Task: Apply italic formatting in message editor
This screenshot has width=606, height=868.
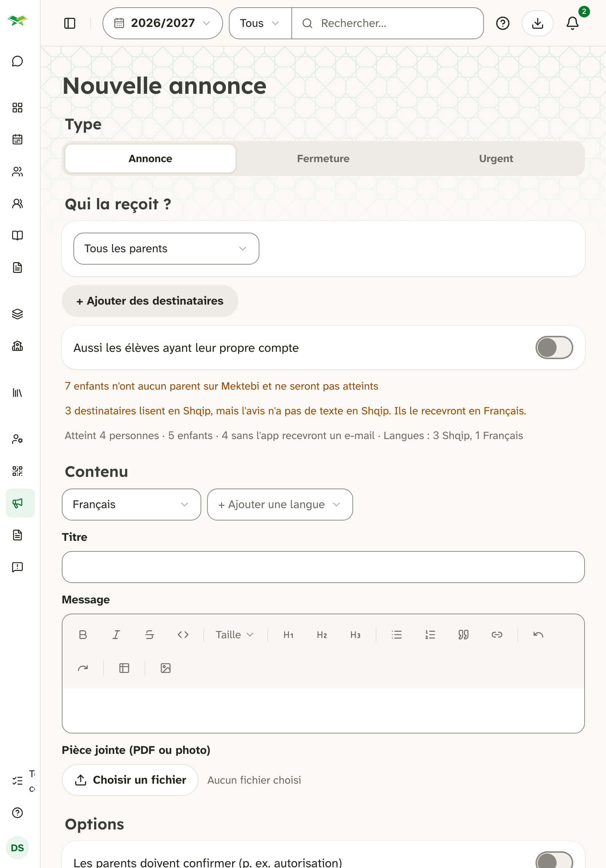Action: (116, 635)
